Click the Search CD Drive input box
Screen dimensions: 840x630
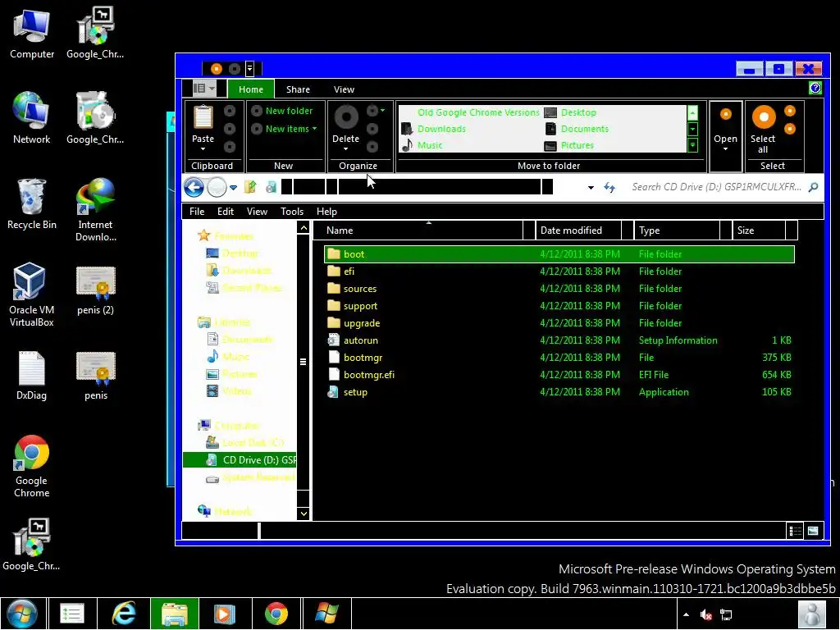click(x=717, y=187)
